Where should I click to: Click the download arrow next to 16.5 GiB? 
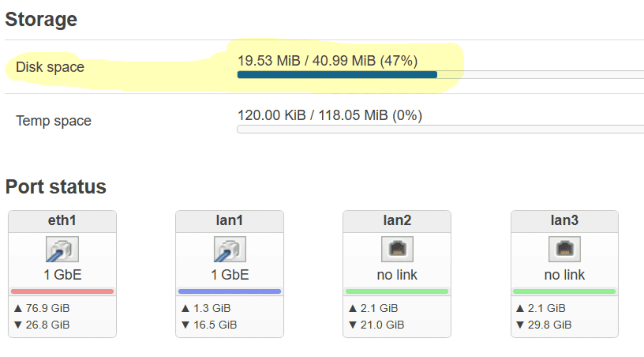tap(186, 325)
